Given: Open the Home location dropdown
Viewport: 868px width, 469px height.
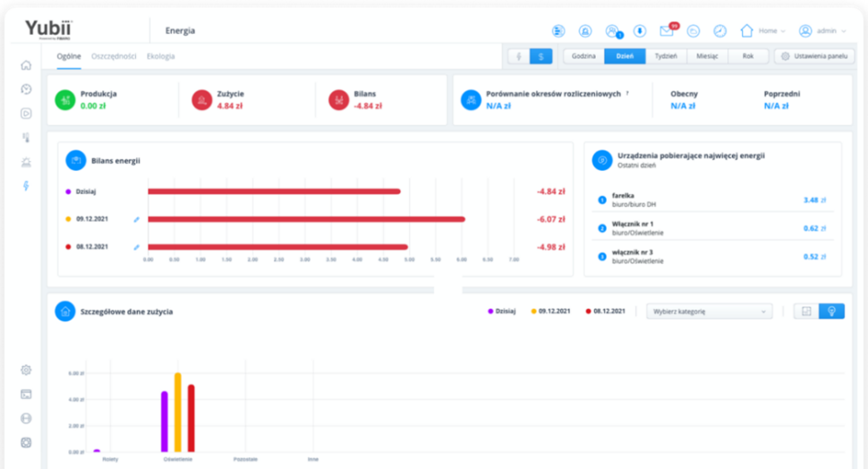Looking at the screenshot, I should click(x=762, y=30).
